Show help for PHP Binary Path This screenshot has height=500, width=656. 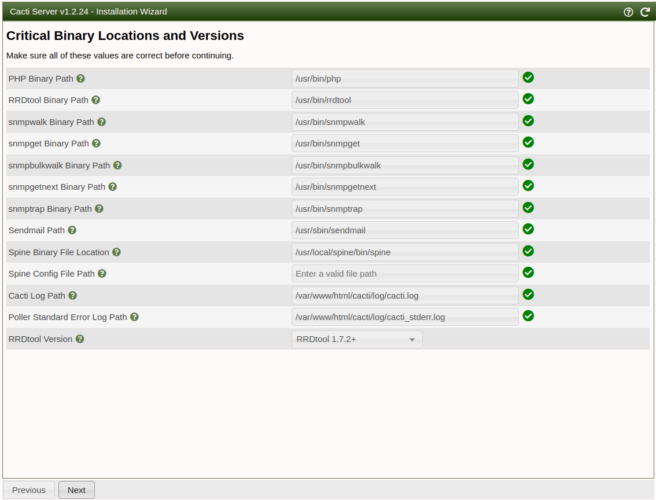pos(81,79)
